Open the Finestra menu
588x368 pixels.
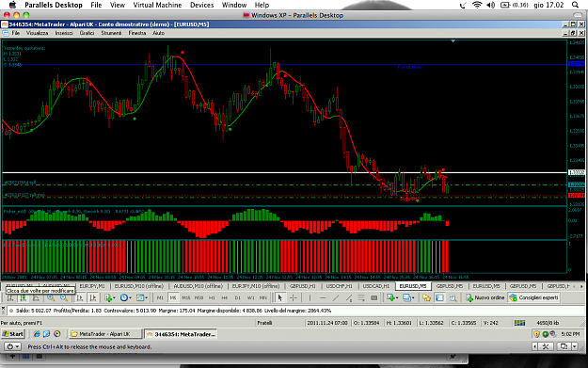coord(136,33)
